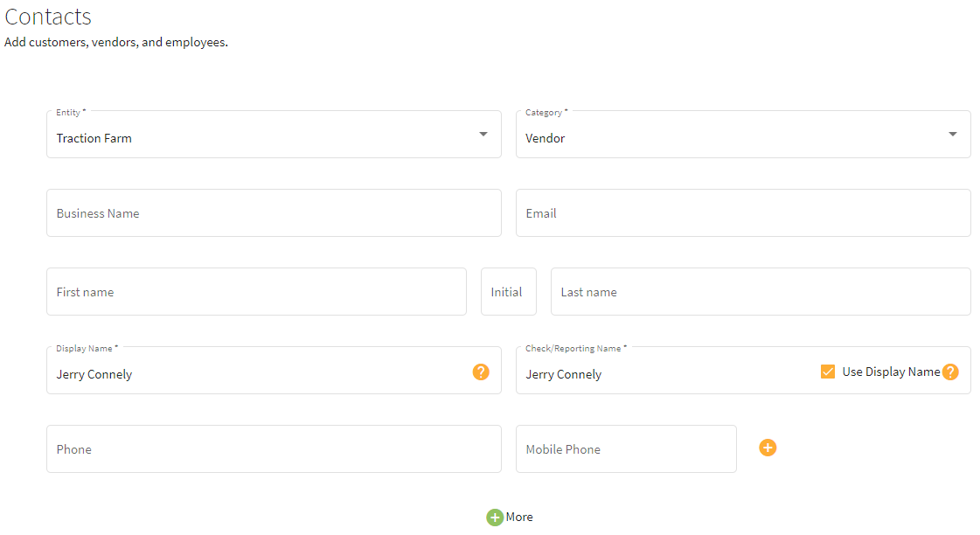Expand the Entity dropdown arrow

tap(483, 135)
